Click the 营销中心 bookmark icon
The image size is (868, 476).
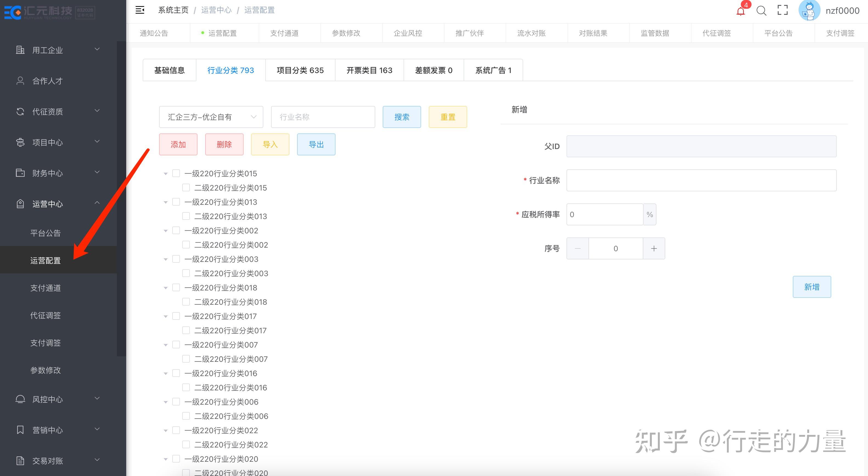coord(20,430)
